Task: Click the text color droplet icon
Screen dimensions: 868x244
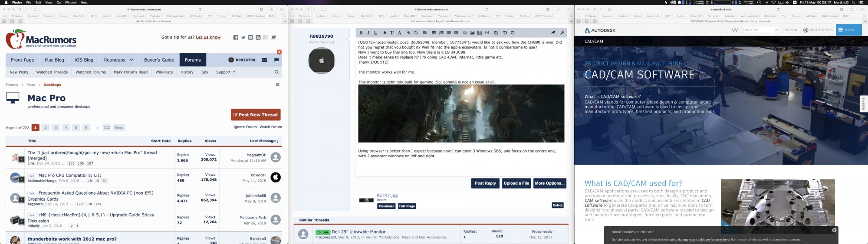Action: coord(385,33)
